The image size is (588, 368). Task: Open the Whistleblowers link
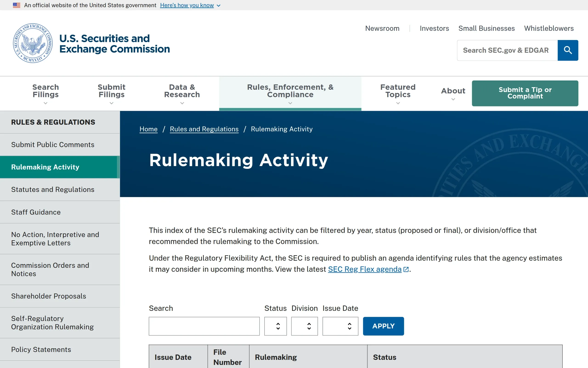(549, 28)
